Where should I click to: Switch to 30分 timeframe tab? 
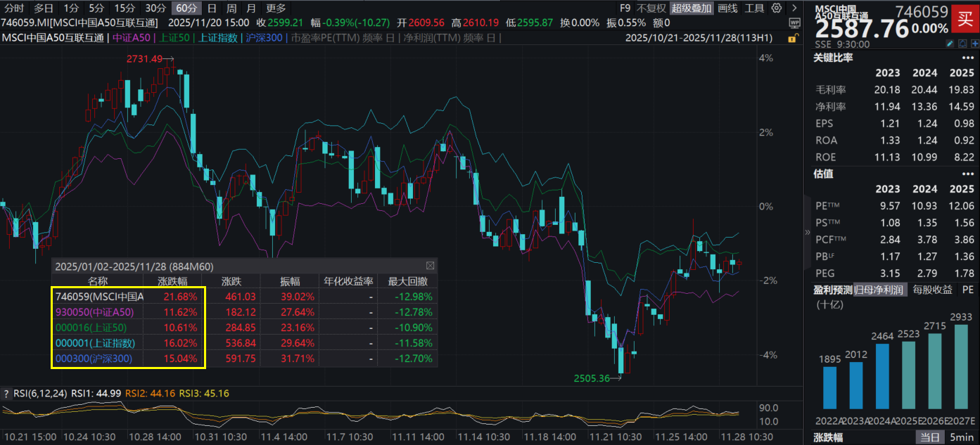[155, 8]
